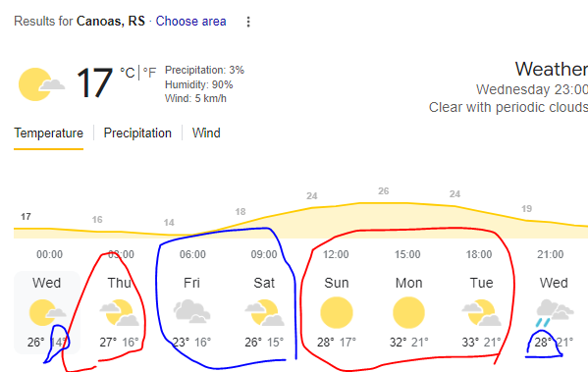
Task: Open the Wind tab
Action: point(206,133)
